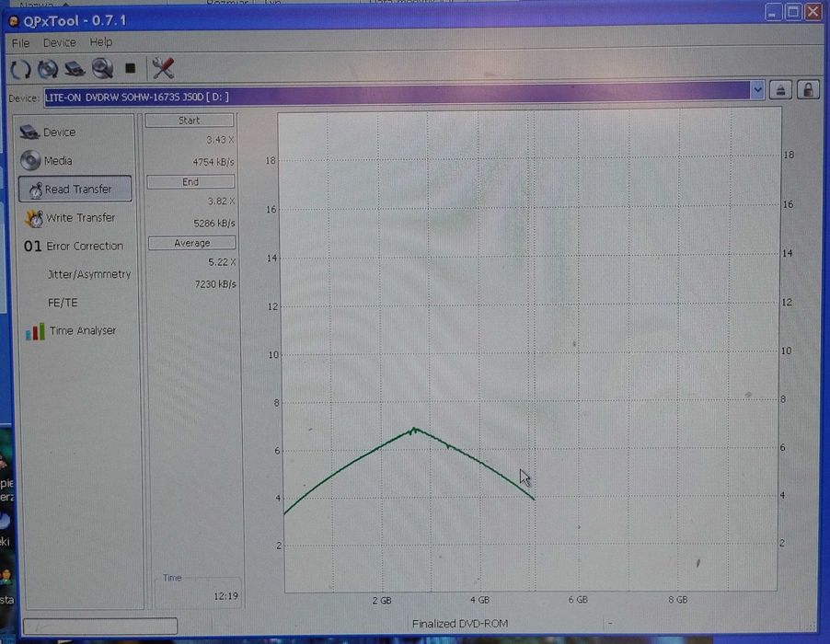Click the 3.82 X end speed text
This screenshot has width=830, height=644.
(221, 201)
